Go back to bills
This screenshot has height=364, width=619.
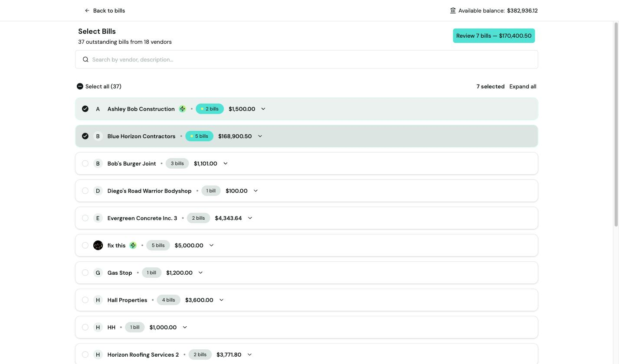[105, 10]
